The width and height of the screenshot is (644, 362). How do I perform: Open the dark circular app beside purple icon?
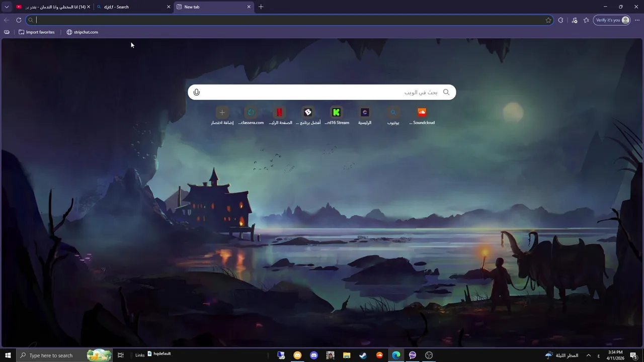tap(429, 355)
